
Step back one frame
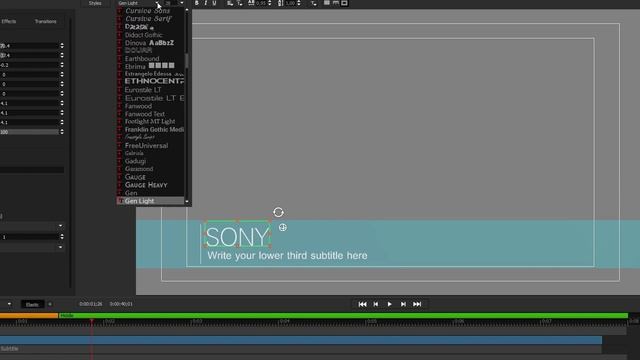point(376,304)
